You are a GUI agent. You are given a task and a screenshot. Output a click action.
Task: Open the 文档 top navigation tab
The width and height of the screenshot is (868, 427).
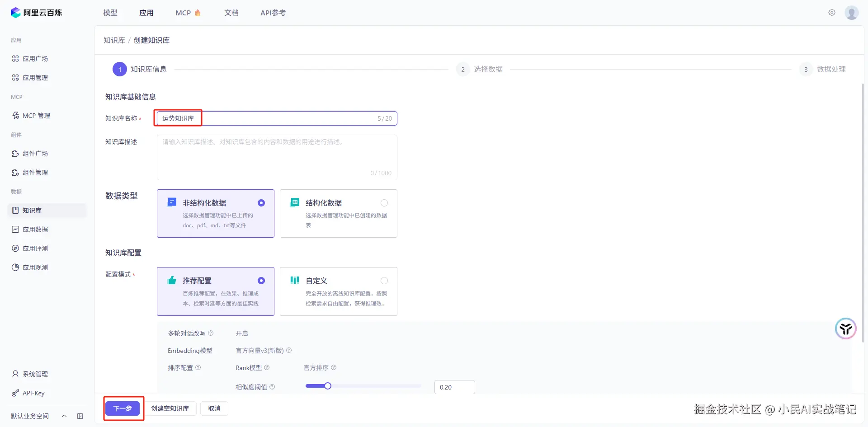pyautogui.click(x=231, y=13)
